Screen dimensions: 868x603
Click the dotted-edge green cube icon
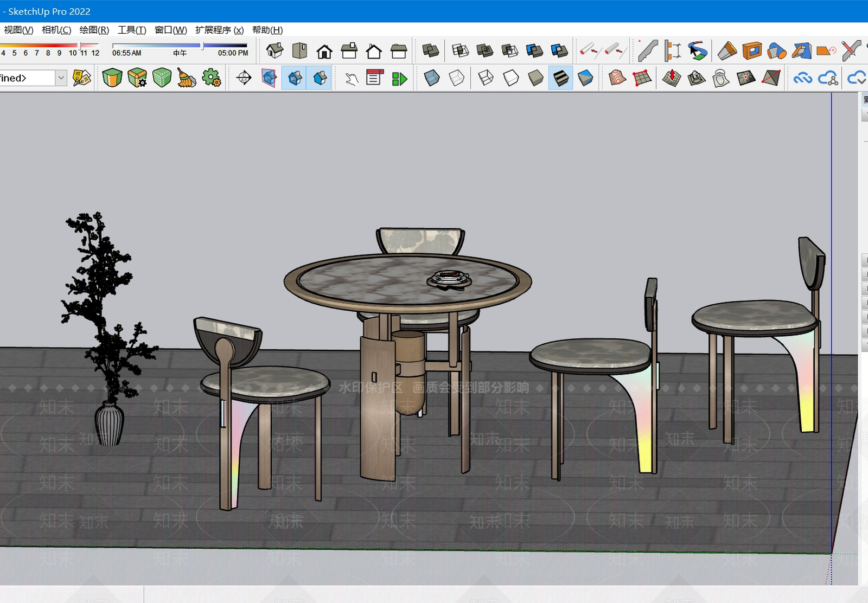162,78
